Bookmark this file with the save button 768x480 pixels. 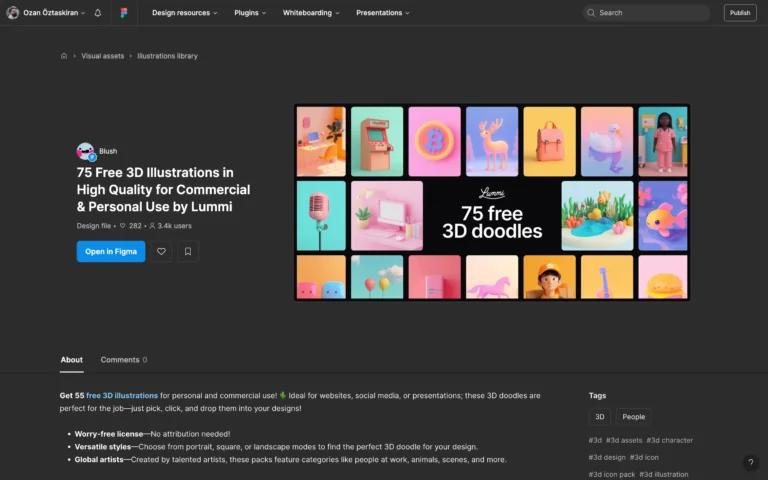[188, 252]
